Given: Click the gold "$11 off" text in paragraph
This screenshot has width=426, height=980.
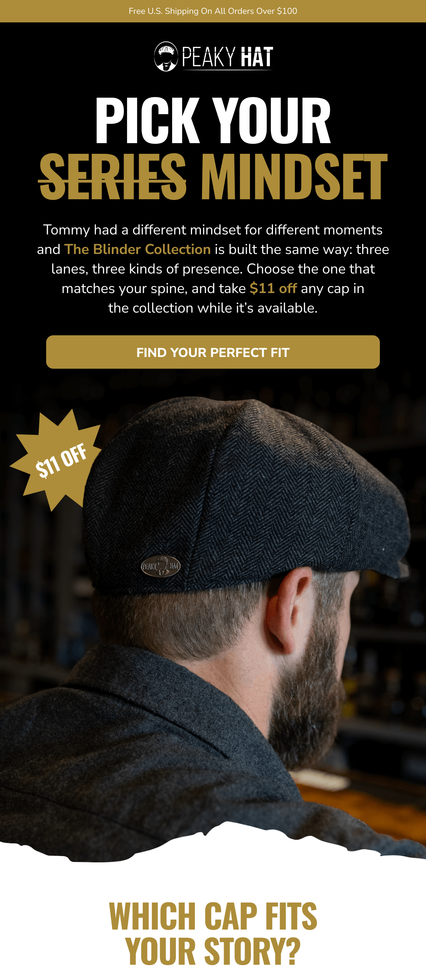Looking at the screenshot, I should pyautogui.click(x=273, y=288).
